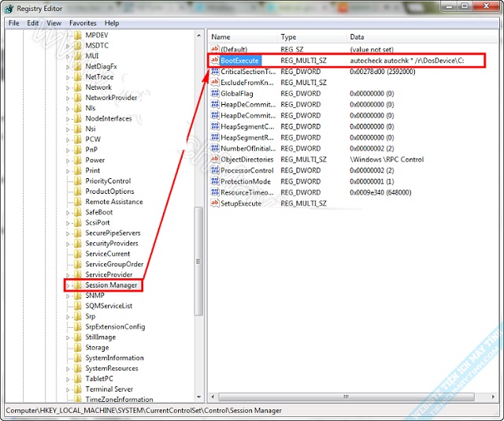Select the SecurePipeServers key
This screenshot has height=421, width=504.
(x=113, y=233)
